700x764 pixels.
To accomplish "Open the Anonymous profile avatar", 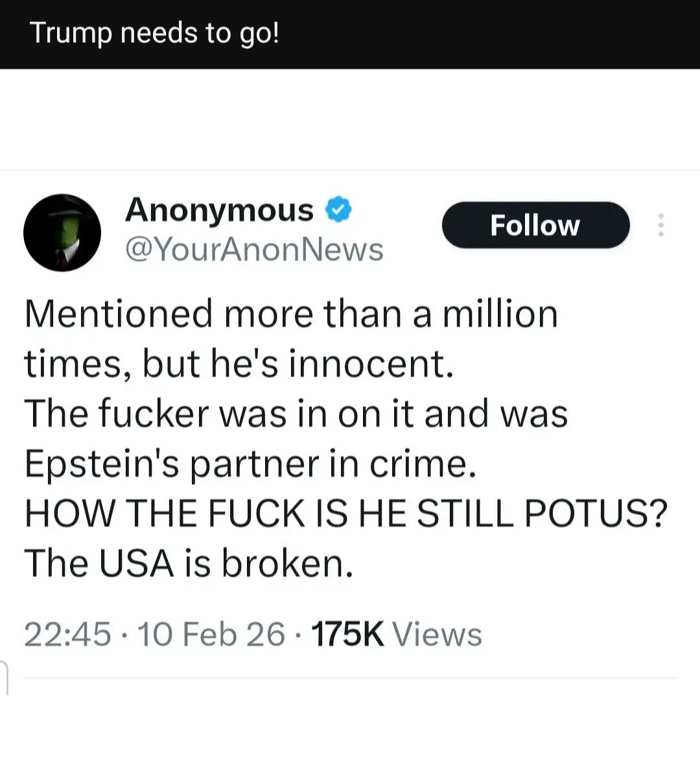I will (62, 232).
